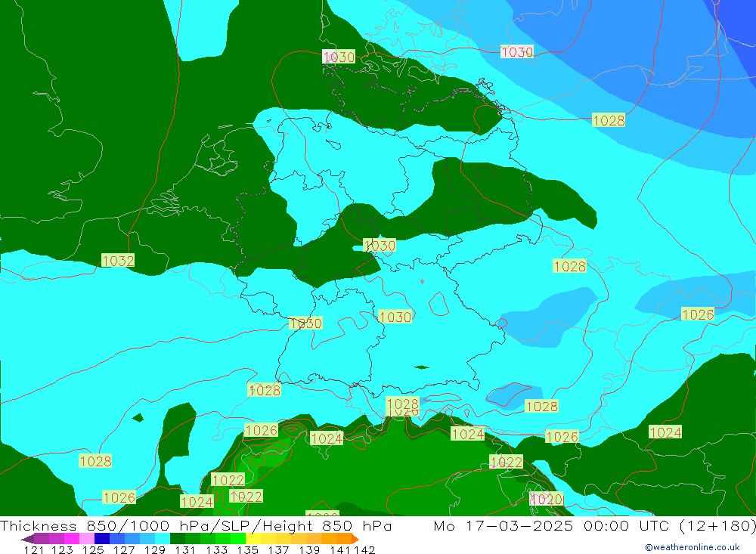The image size is (756, 554).
Task: Select the bright magenta legend swatch
Action: click(70, 539)
